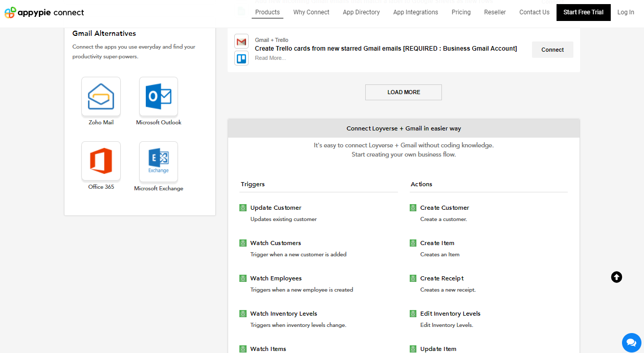Click the Log In link
Viewport: 644px width, 353px height.
click(625, 12)
